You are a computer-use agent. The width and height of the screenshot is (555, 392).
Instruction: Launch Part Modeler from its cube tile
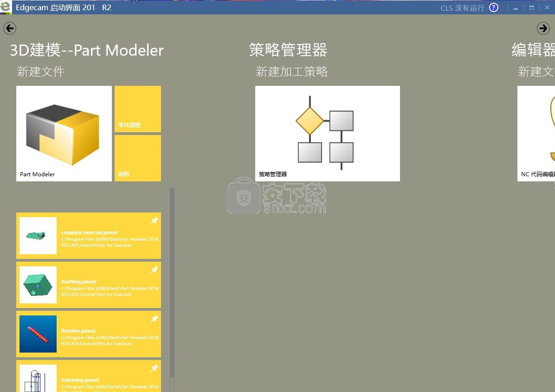click(x=64, y=134)
